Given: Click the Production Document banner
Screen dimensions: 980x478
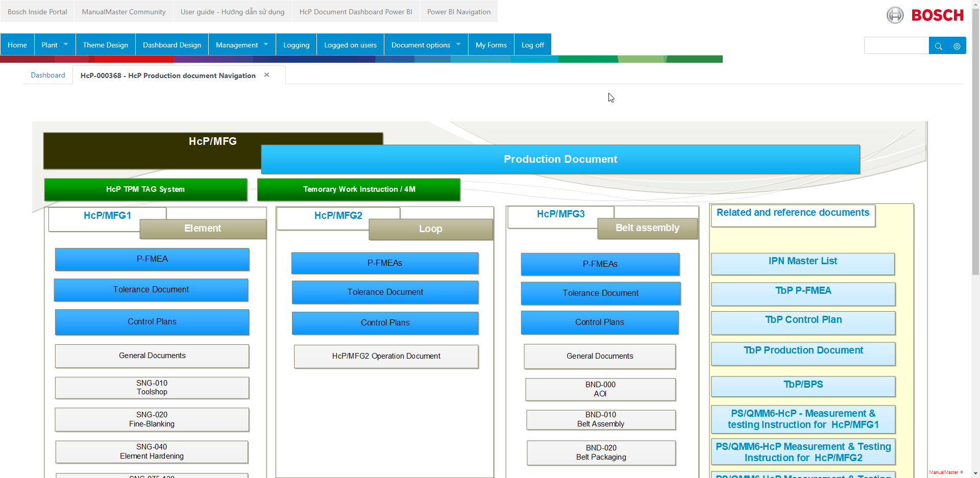Looking at the screenshot, I should coord(560,159).
